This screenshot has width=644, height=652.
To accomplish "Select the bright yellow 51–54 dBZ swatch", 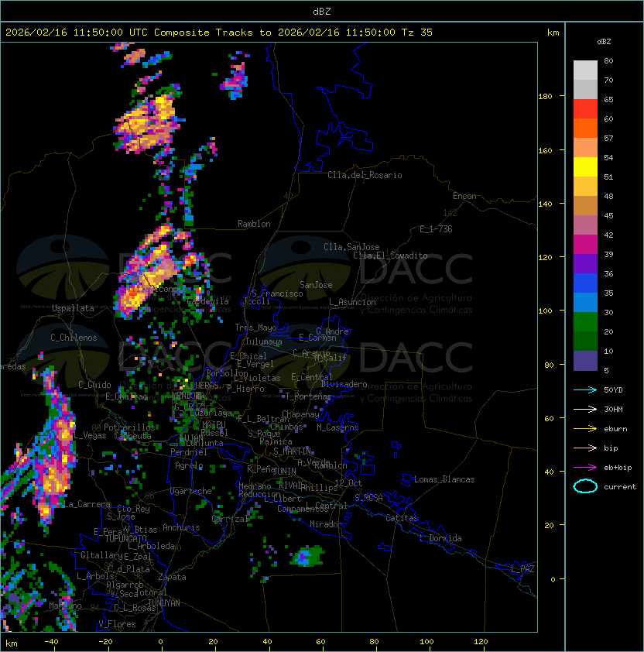I will click(585, 167).
